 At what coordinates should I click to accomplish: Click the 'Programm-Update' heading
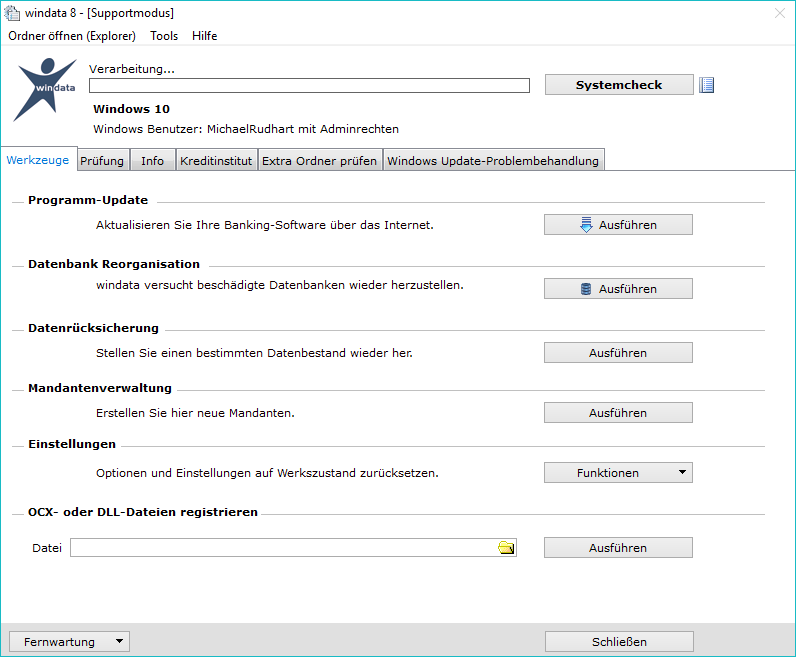coord(88,200)
